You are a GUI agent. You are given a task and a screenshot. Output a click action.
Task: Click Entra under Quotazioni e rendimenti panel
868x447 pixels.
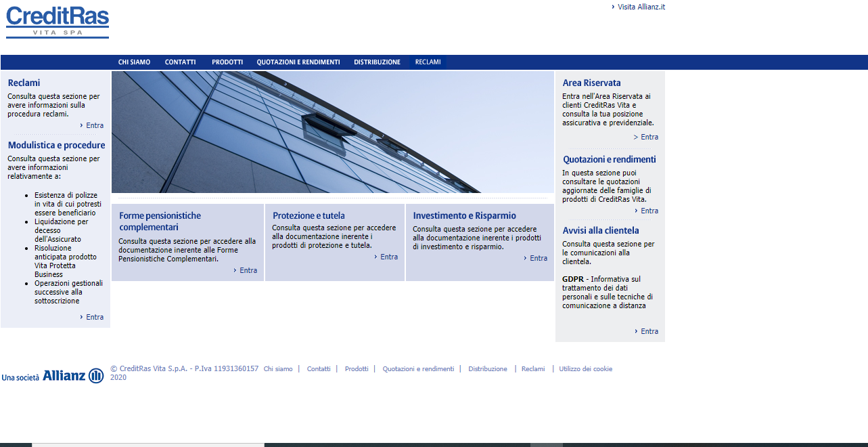649,211
